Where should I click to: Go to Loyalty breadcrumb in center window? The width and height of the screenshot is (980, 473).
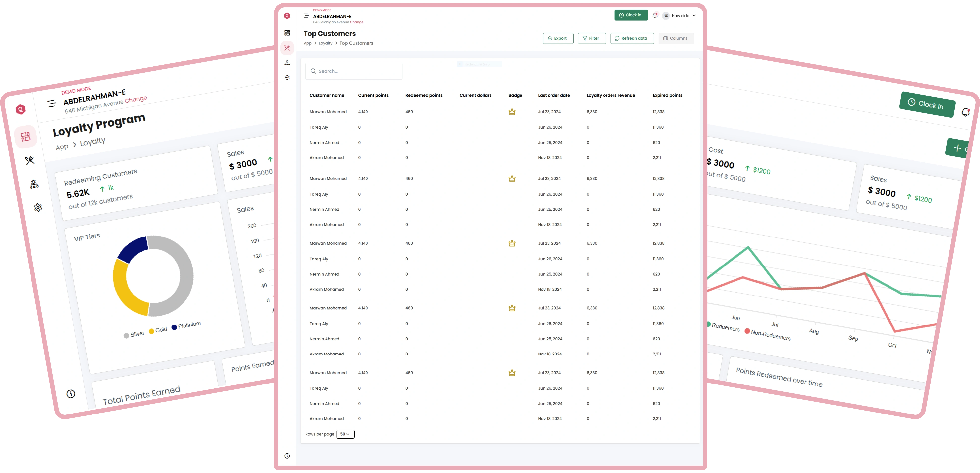(x=325, y=43)
